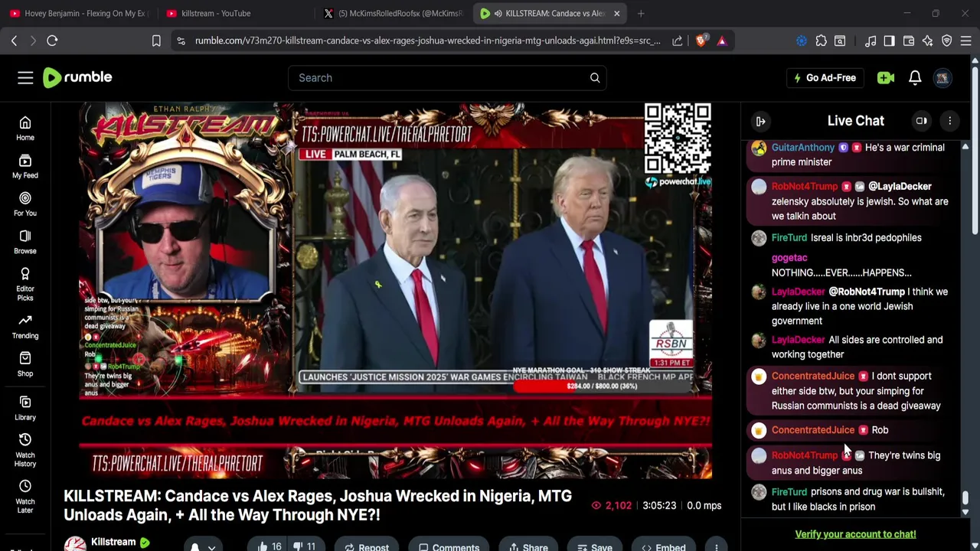The image size is (980, 551).
Task: Switch to the McKimsRolledRoofs X tab
Action: click(392, 13)
